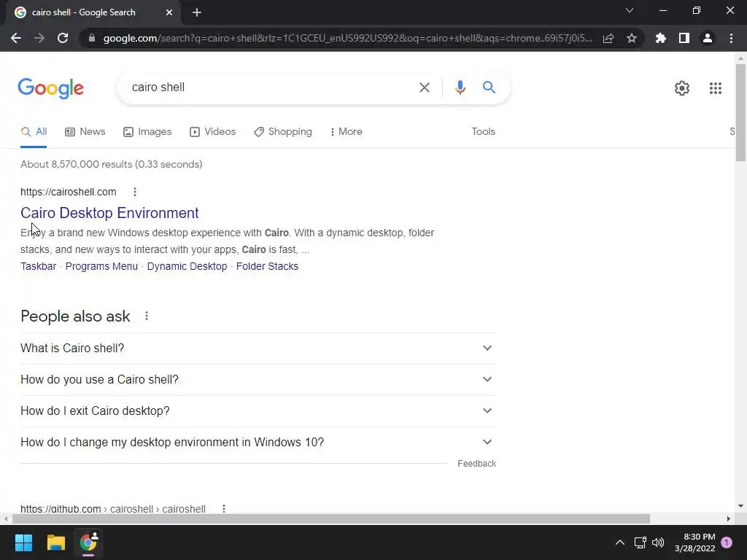This screenshot has width=747, height=560.
Task: Click the URL in the address bar
Action: 348,38
